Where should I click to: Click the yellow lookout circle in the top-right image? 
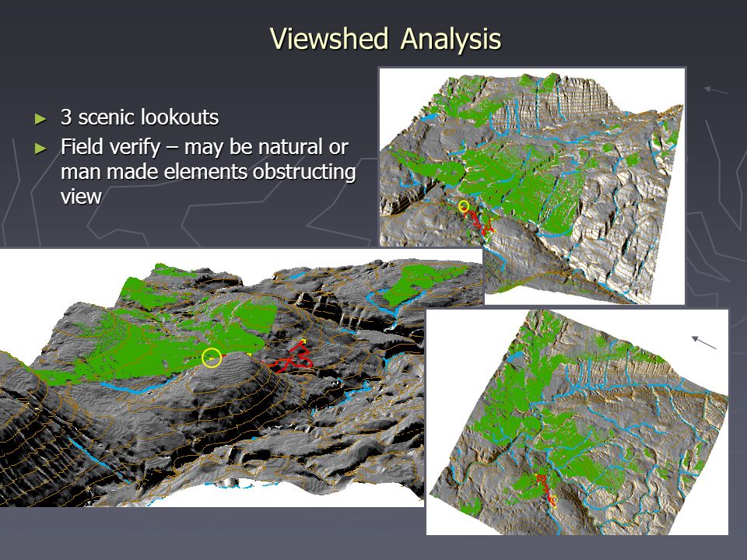click(464, 206)
